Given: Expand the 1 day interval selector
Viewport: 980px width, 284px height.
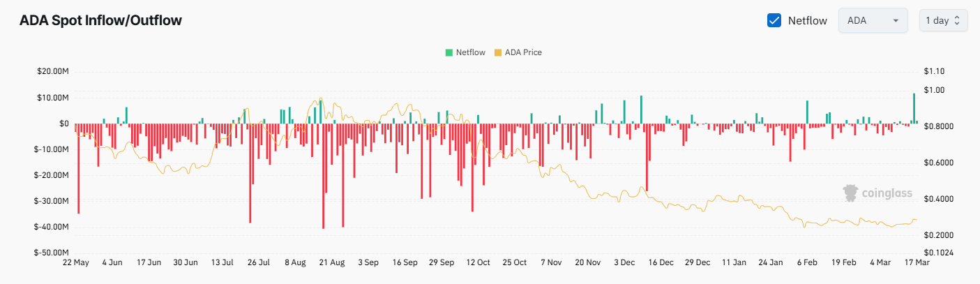Looking at the screenshot, I should click(943, 20).
